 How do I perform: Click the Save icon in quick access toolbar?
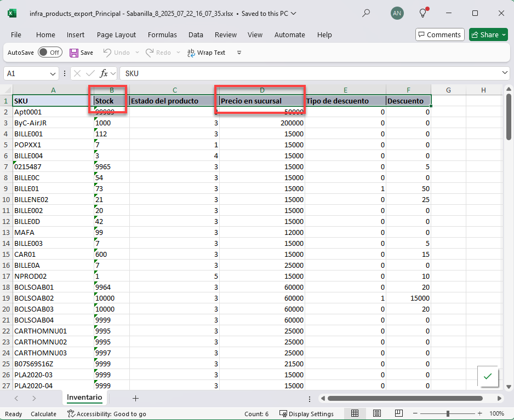click(x=74, y=53)
